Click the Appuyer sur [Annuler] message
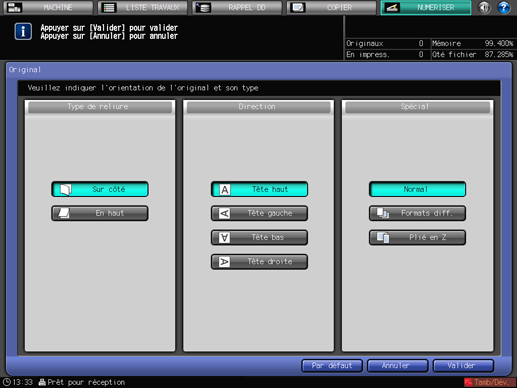517x388 pixels. click(x=109, y=36)
